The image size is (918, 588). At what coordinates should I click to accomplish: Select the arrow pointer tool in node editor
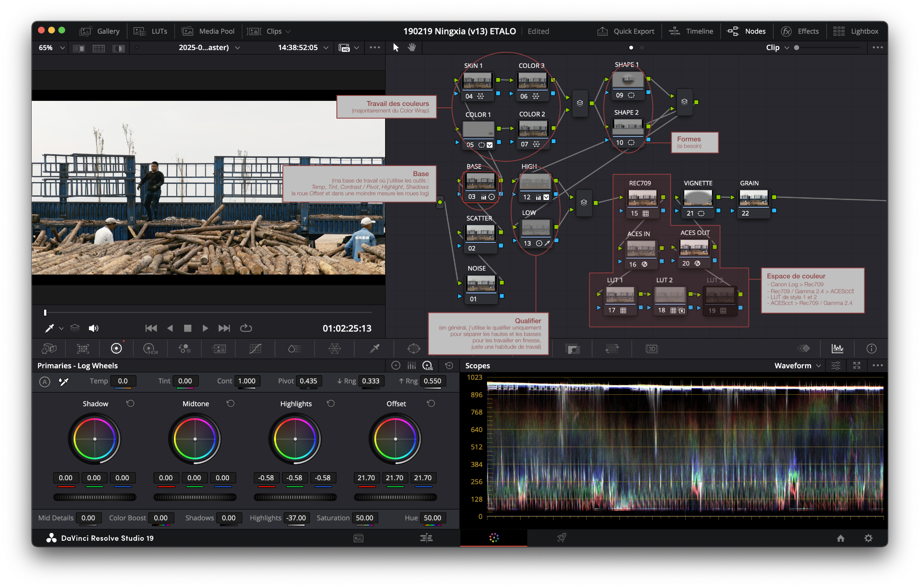pyautogui.click(x=396, y=47)
